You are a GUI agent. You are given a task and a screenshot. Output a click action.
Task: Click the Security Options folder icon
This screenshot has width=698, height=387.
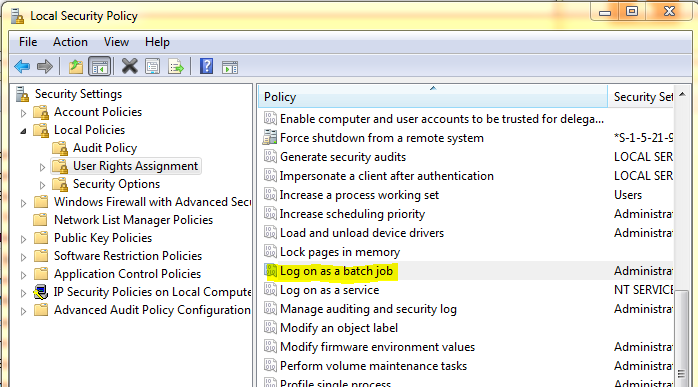(60, 184)
